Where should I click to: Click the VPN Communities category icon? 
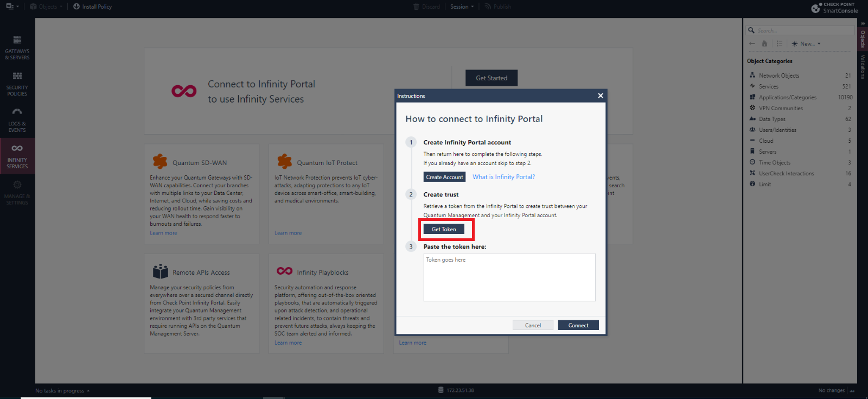point(752,107)
